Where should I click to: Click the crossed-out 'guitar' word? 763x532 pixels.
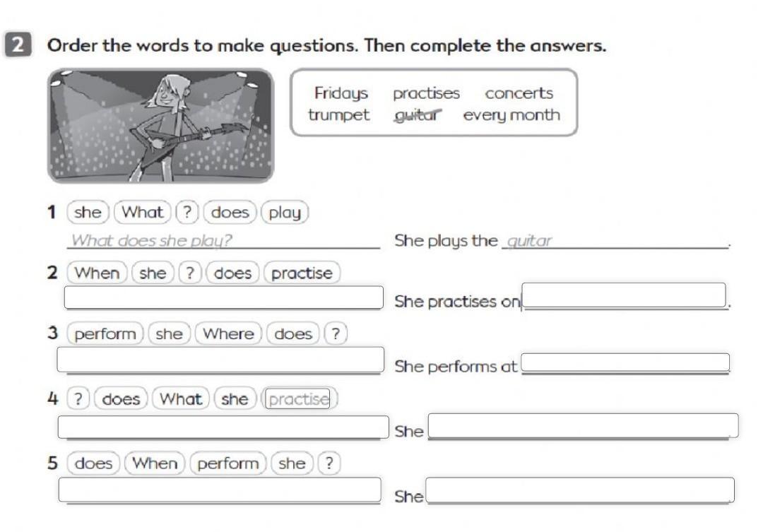417,115
